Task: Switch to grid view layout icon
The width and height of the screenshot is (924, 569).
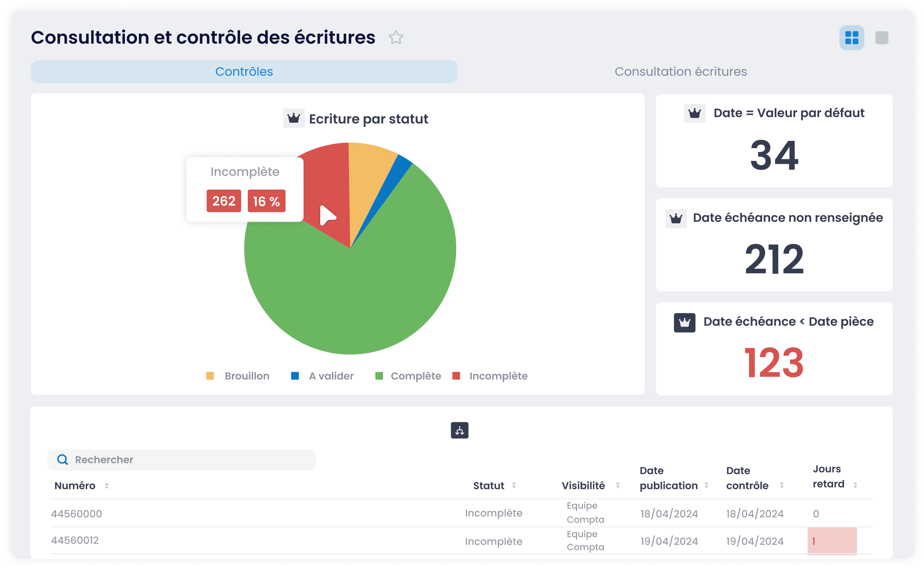Action: point(851,38)
